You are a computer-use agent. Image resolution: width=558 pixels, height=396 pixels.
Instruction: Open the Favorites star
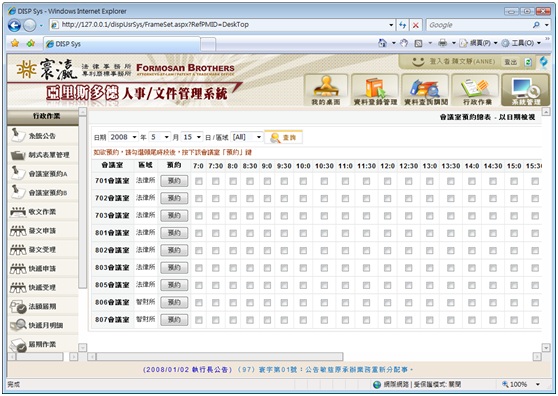(15, 43)
